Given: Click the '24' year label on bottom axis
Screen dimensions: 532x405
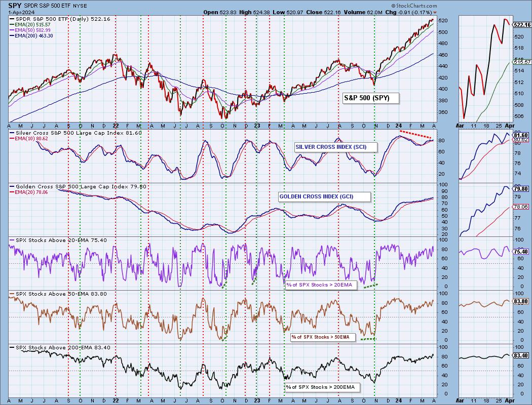Looking at the screenshot, I should click(399, 400).
